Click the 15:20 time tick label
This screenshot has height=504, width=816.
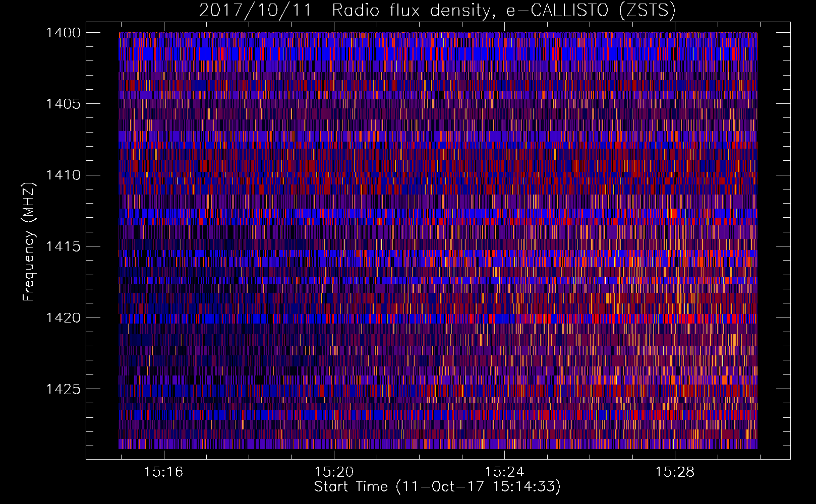[x=334, y=472]
